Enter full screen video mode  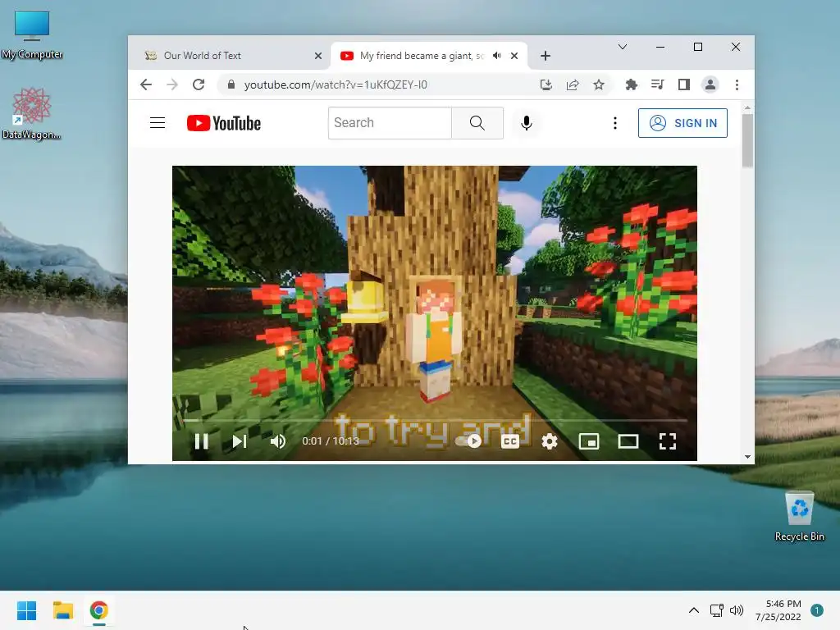668,441
